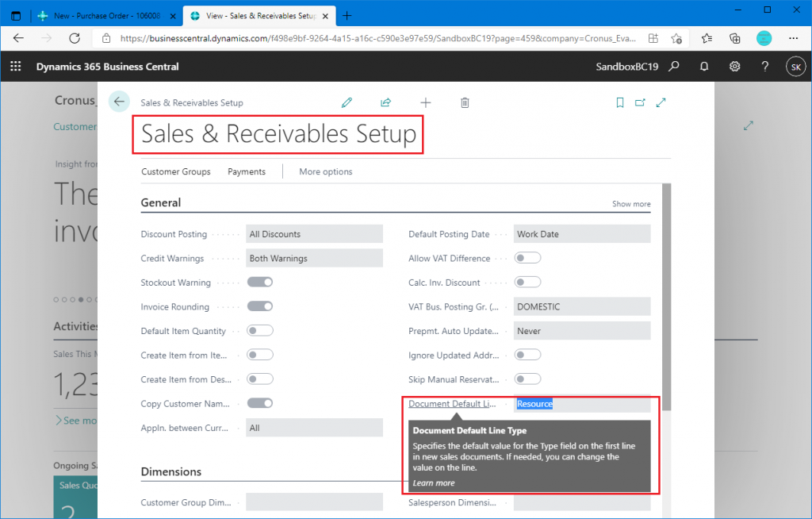This screenshot has height=519, width=812.
Task: Click the plus New record icon
Action: (x=425, y=102)
